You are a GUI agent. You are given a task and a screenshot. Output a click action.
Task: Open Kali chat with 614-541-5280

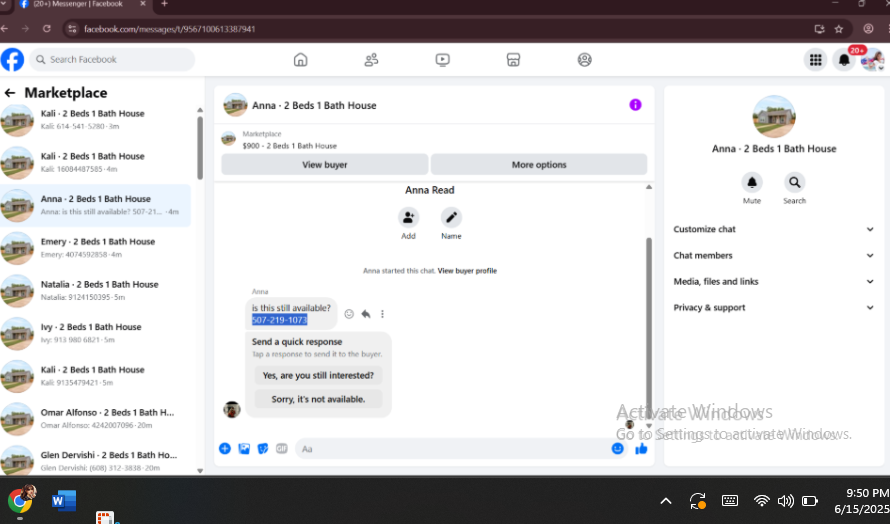pyautogui.click(x=95, y=120)
